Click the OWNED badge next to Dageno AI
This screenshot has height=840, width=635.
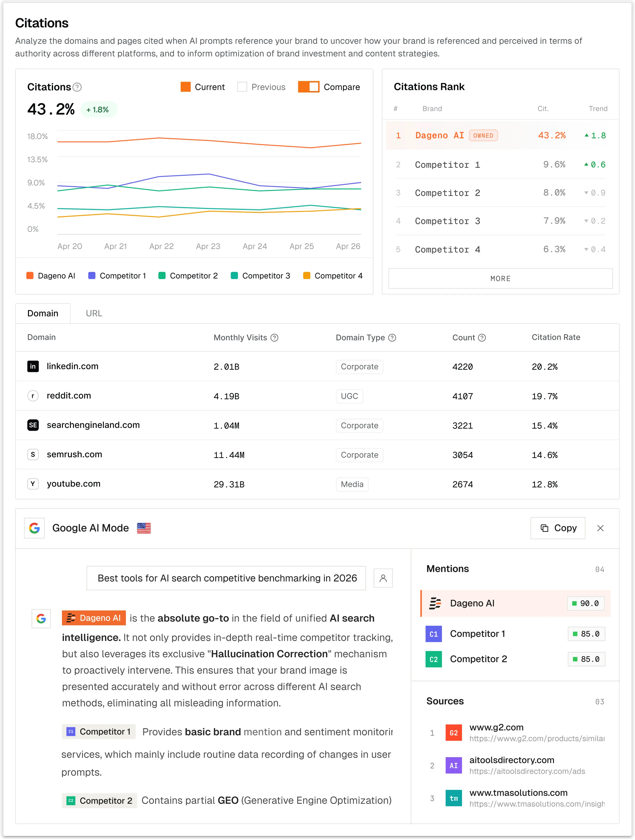coord(483,135)
